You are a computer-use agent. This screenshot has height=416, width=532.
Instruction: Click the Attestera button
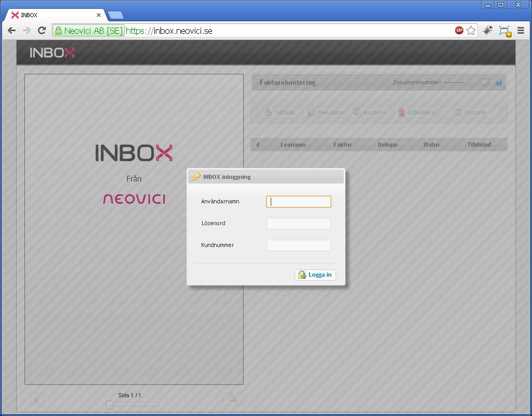[x=415, y=112]
